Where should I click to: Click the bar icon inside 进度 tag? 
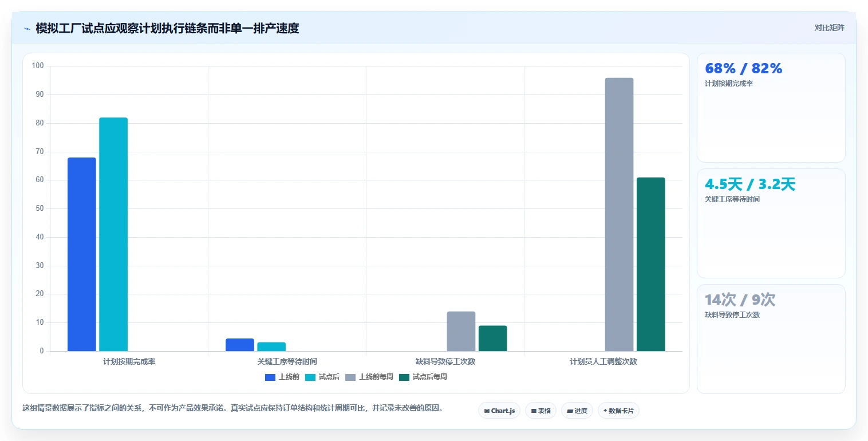click(570, 411)
